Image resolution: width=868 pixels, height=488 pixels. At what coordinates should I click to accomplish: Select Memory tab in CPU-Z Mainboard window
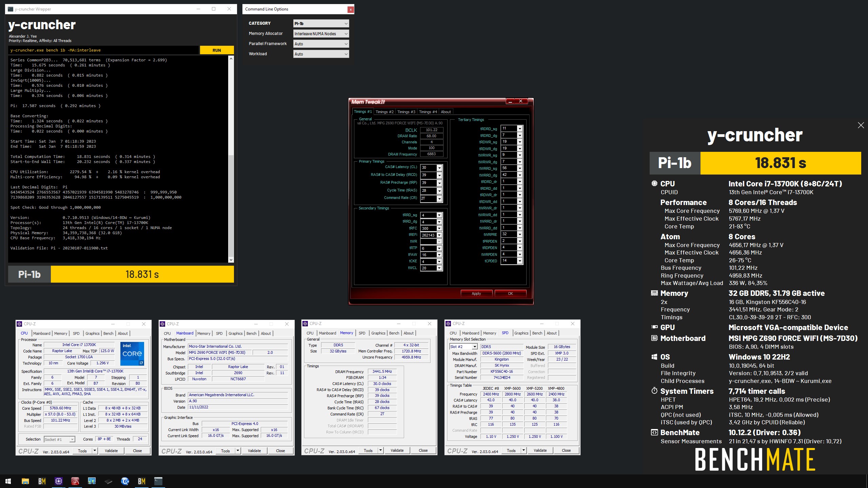point(203,333)
